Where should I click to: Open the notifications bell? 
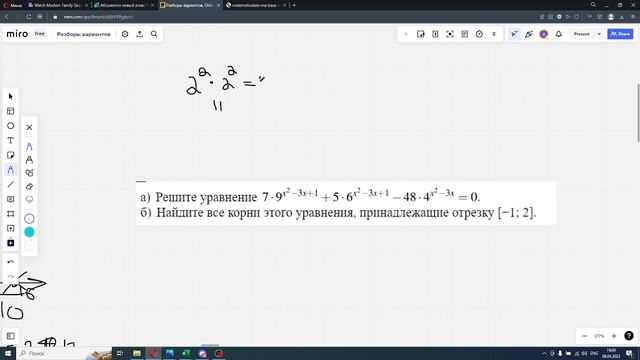click(x=558, y=34)
